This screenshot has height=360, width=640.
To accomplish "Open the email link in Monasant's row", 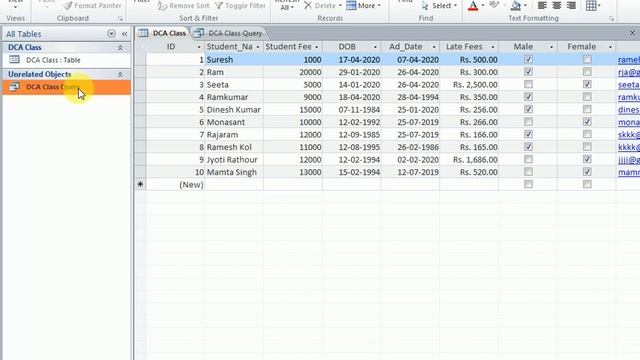I will 629,122.
